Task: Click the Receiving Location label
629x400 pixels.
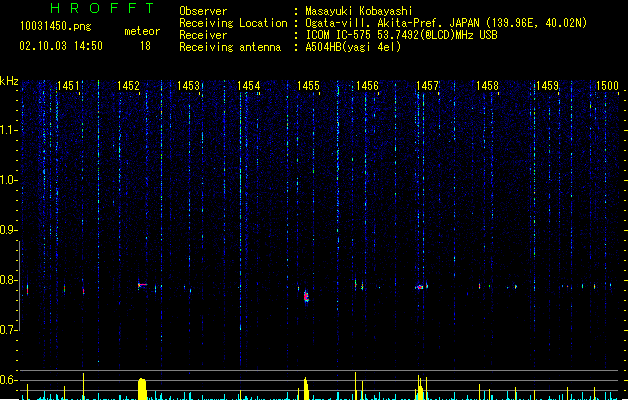Action: click(233, 23)
